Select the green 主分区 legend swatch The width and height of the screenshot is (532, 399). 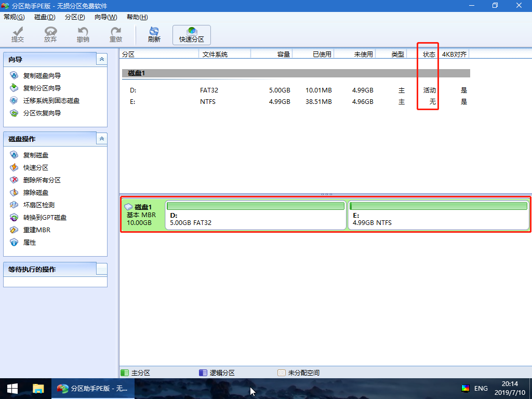coord(126,373)
